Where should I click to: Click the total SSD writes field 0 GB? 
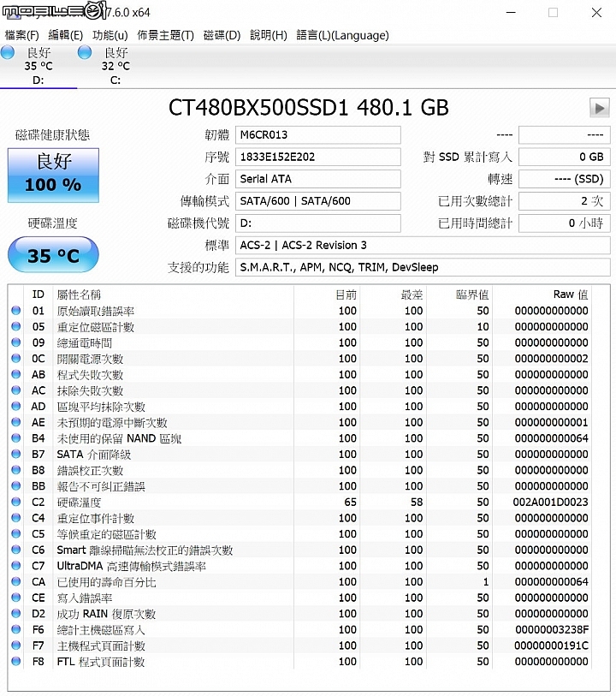565,157
